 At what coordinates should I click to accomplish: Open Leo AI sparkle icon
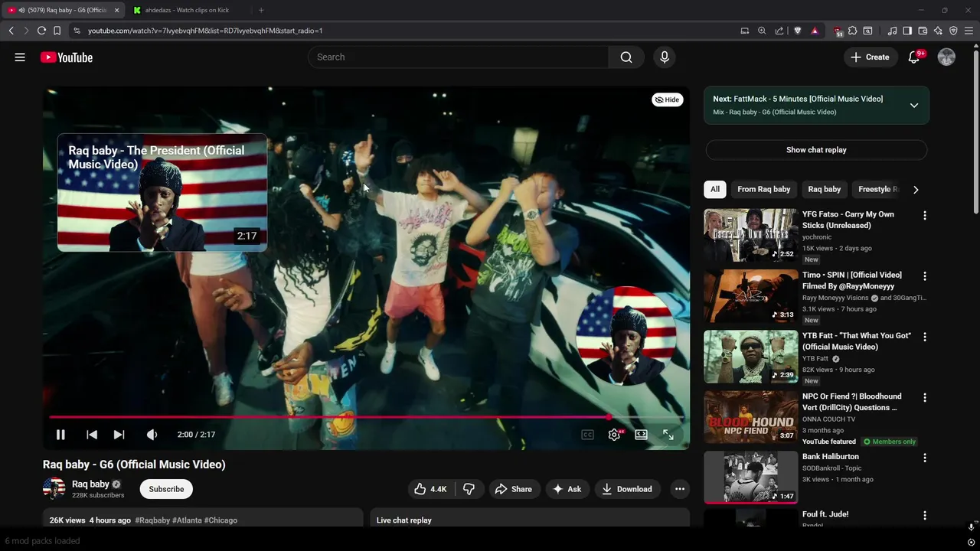pos(938,31)
